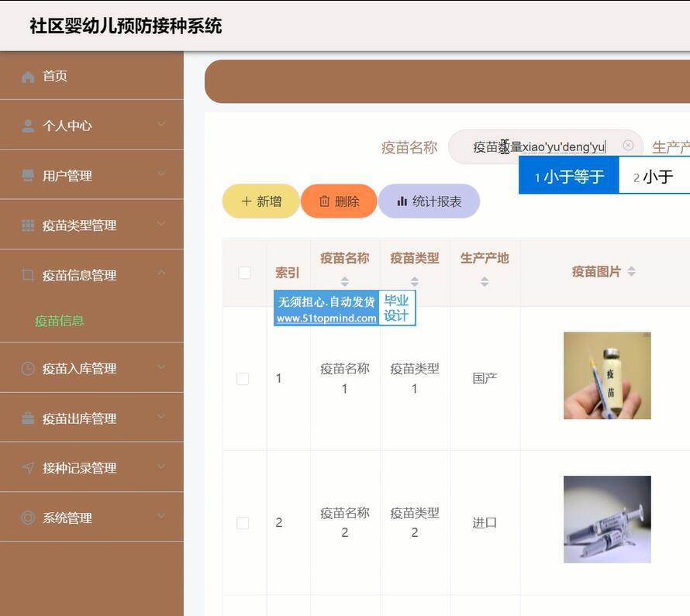Open the vaccine image in row 1
This screenshot has width=690, height=616.
(607, 376)
